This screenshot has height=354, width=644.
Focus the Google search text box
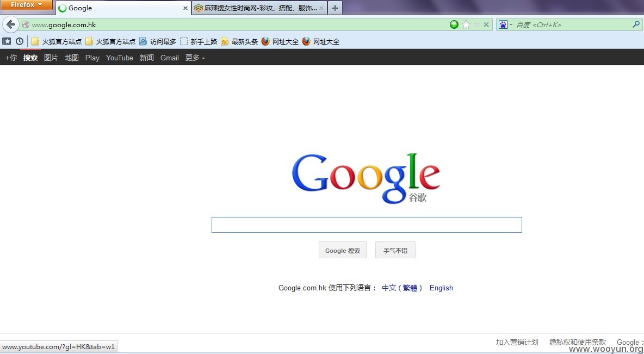[x=367, y=225]
